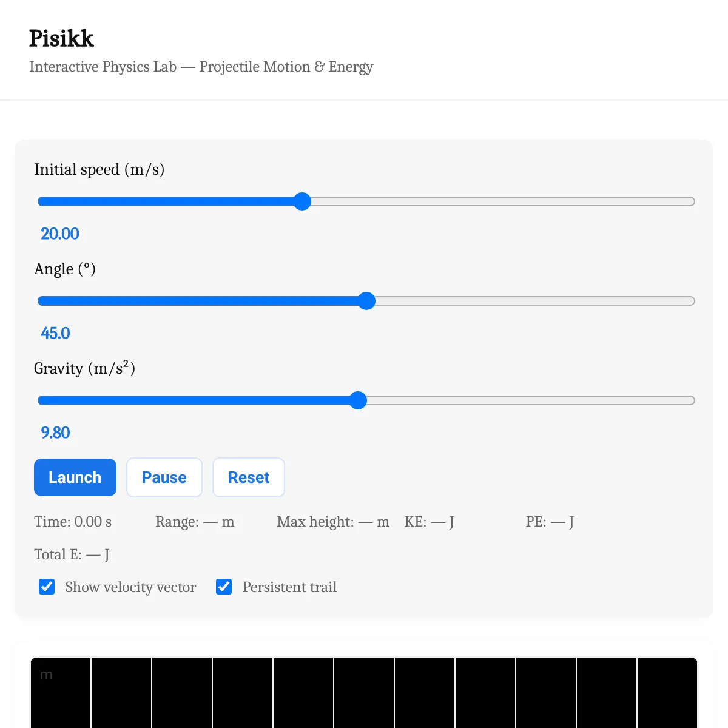
Task: Click the Gravity slider track's right end
Action: pyautogui.click(x=690, y=400)
